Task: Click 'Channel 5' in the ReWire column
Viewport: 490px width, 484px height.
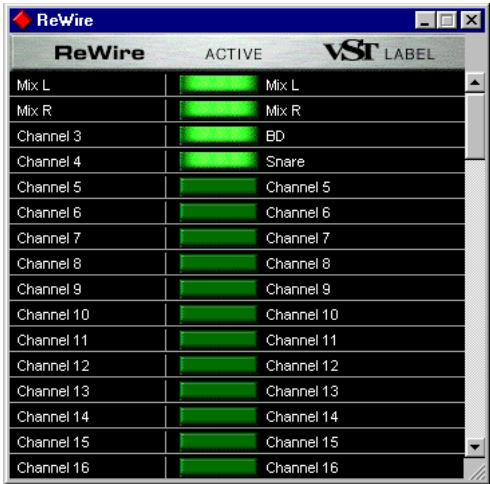Action: click(49, 187)
